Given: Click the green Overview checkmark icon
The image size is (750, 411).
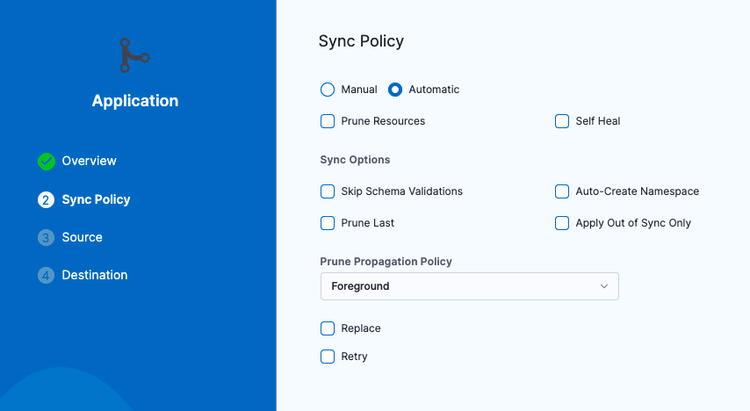Looking at the screenshot, I should pos(46,161).
